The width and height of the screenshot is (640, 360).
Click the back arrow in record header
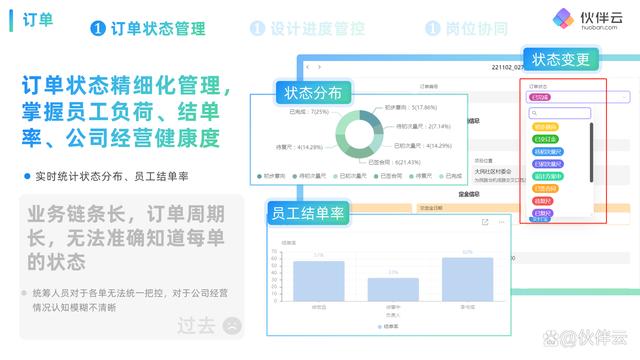pos(308,67)
